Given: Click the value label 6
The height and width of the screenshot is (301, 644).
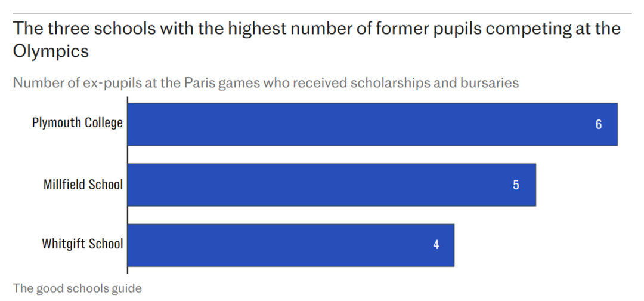Looking at the screenshot, I should coord(599,125).
